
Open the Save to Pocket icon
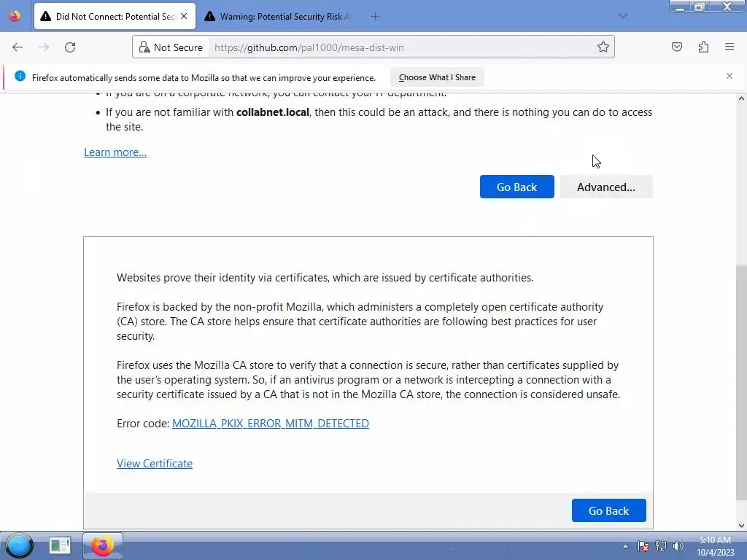[x=677, y=47]
